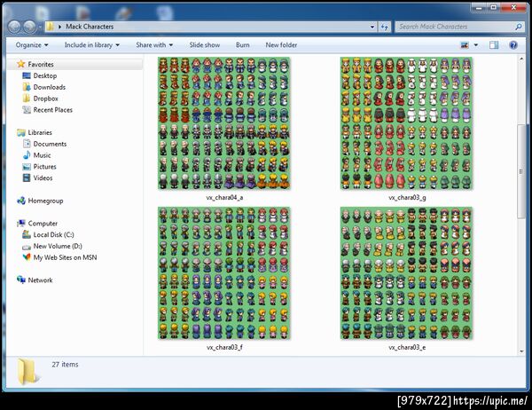This screenshot has height=410, width=532.
Task: Toggle the preview pane button
Action: point(494,45)
